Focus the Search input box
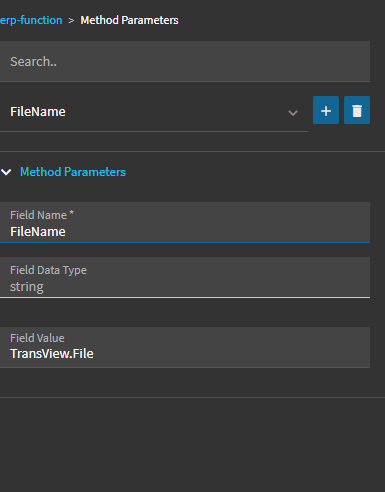Image resolution: width=385 pixels, height=492 pixels. [x=185, y=61]
